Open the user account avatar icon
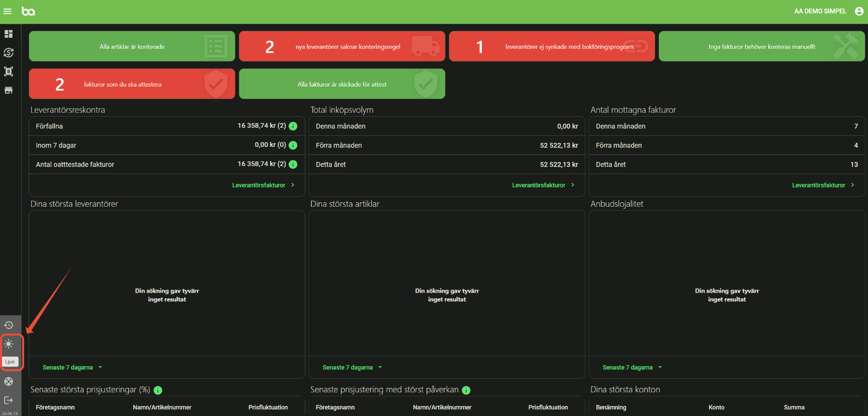This screenshot has width=868, height=416. [x=859, y=11]
